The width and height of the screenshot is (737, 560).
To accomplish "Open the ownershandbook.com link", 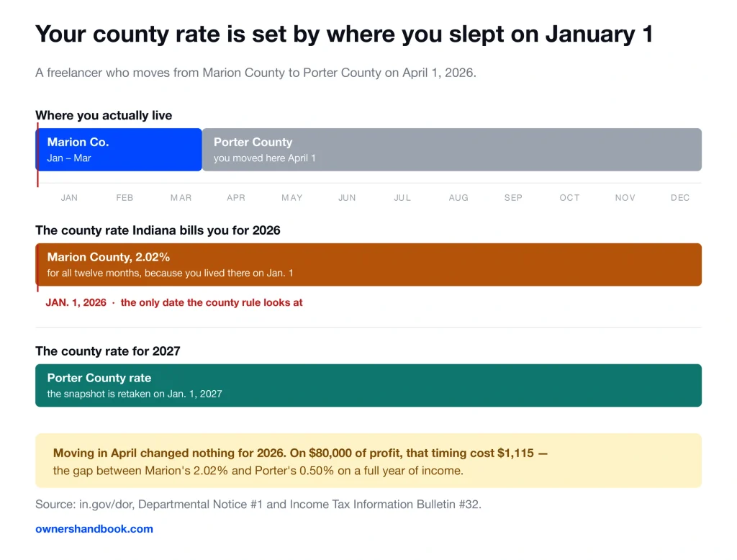I will [x=94, y=528].
